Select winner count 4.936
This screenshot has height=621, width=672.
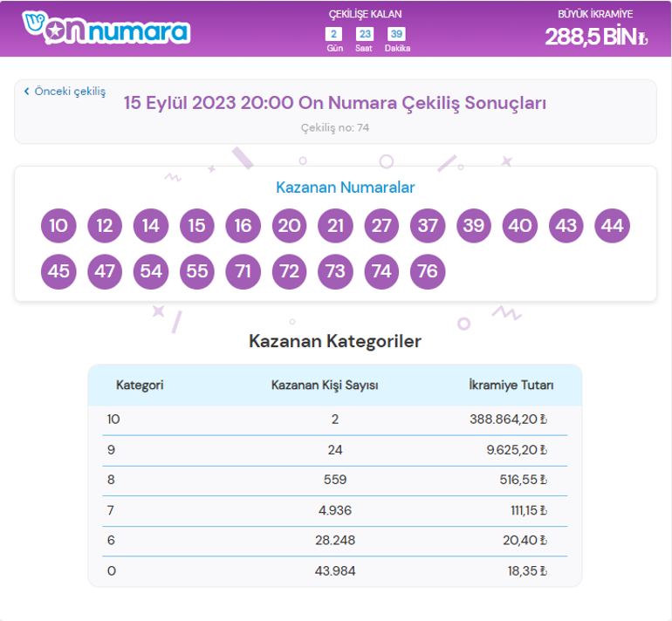[x=335, y=510]
